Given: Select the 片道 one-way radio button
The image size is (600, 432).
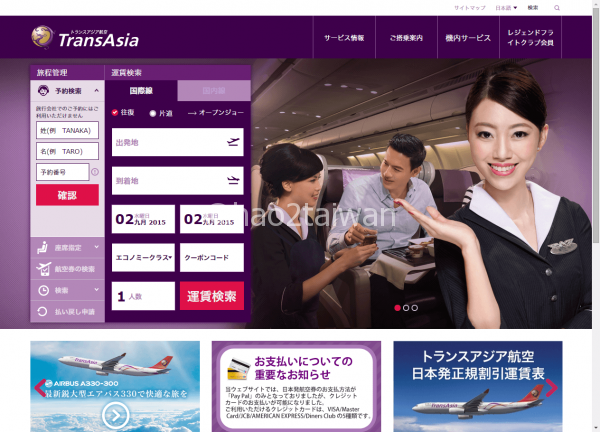Looking at the screenshot, I should click(153, 113).
